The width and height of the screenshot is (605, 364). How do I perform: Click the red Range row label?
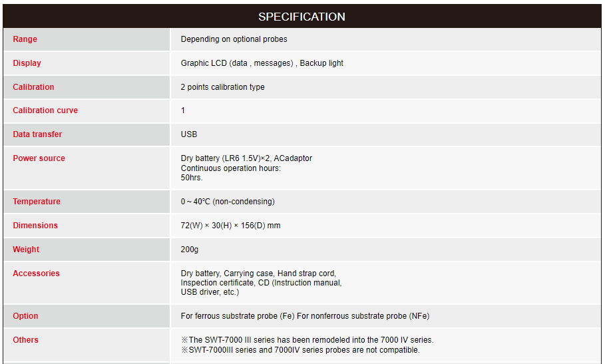pyautogui.click(x=25, y=39)
